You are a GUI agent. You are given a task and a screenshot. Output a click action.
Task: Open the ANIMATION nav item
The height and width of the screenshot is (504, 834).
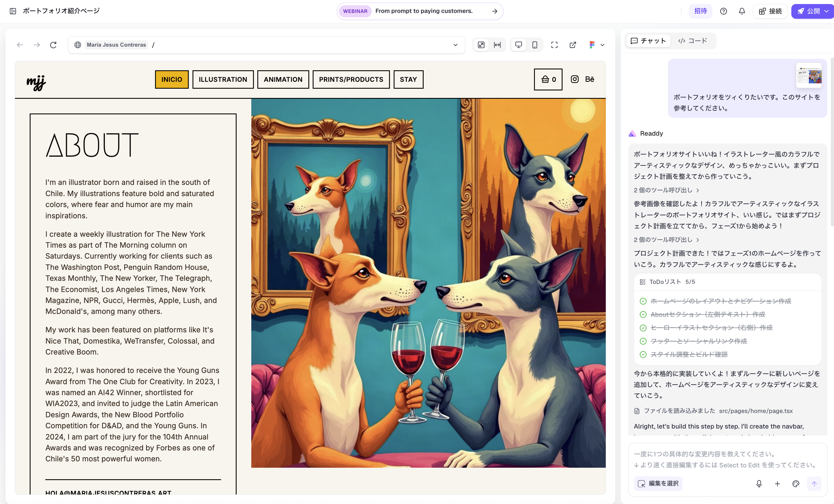pos(283,79)
